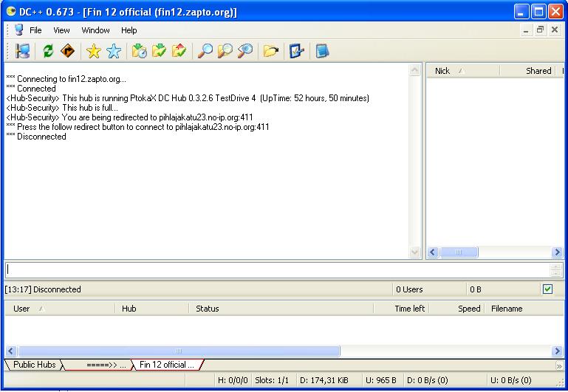Open the Public Hubs toolbar icon
The image size is (568, 392).
[23, 51]
